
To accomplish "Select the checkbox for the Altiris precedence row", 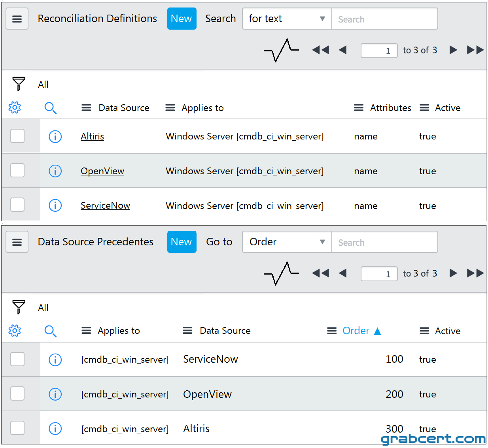I will (17, 428).
